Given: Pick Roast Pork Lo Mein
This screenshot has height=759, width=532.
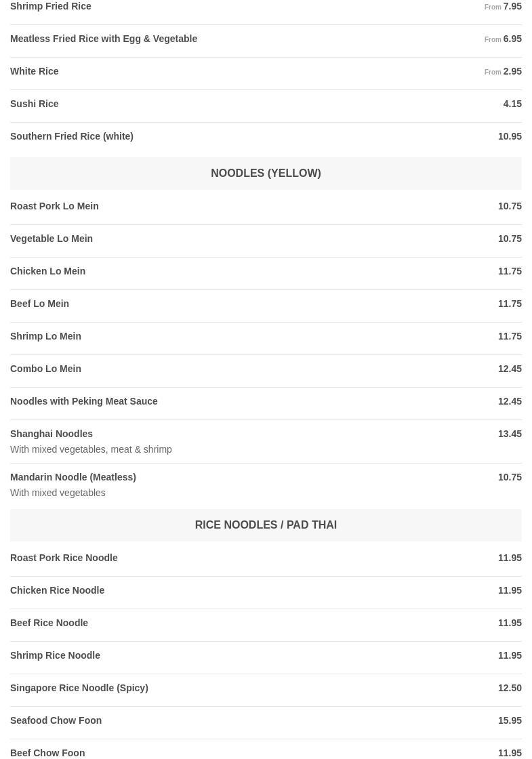Looking at the screenshot, I should point(54,207).
